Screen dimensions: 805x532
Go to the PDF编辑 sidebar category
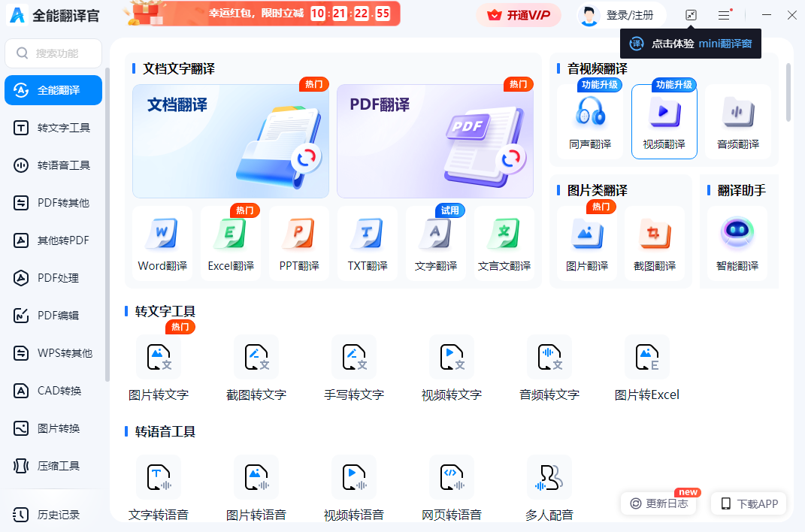[53, 315]
